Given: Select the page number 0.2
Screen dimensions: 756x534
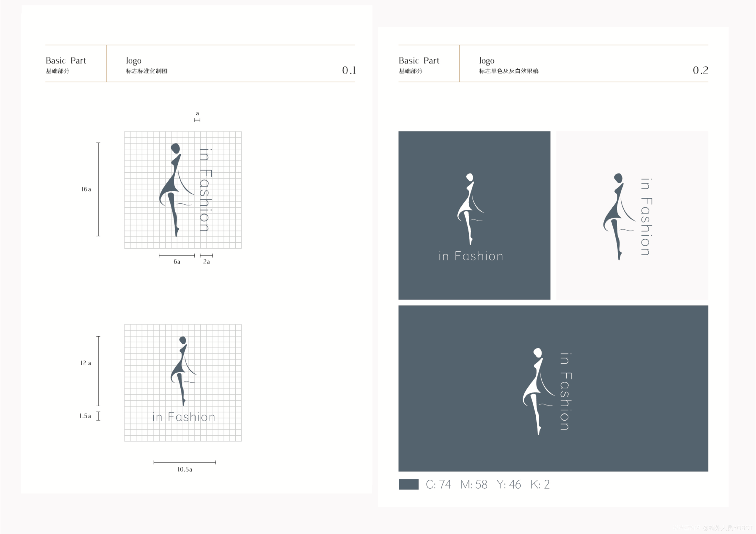Looking at the screenshot, I should click(x=700, y=70).
